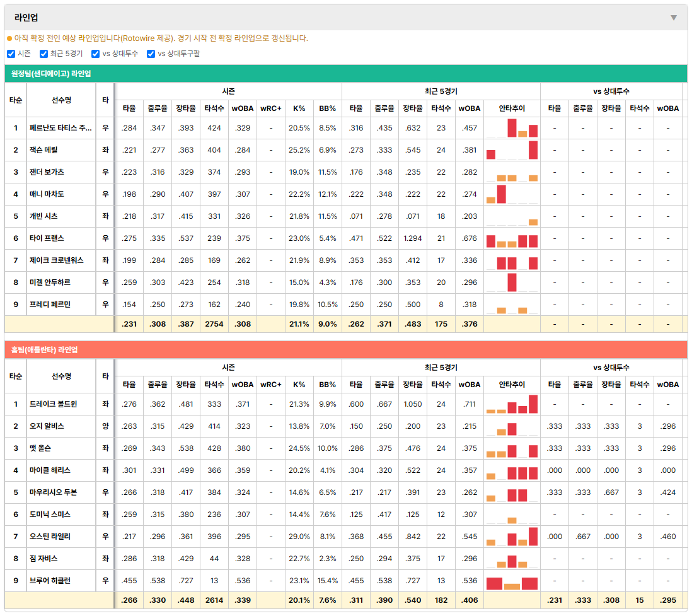Toggle the vs 상대투구팔 checkbox
The width and height of the screenshot is (692, 616).
tap(151, 54)
